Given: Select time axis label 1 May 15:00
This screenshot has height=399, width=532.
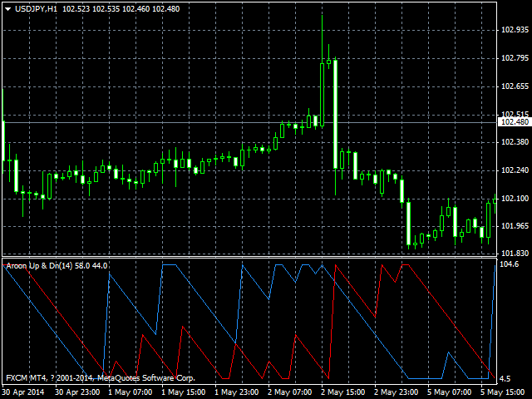Looking at the screenshot, I should [x=184, y=392].
